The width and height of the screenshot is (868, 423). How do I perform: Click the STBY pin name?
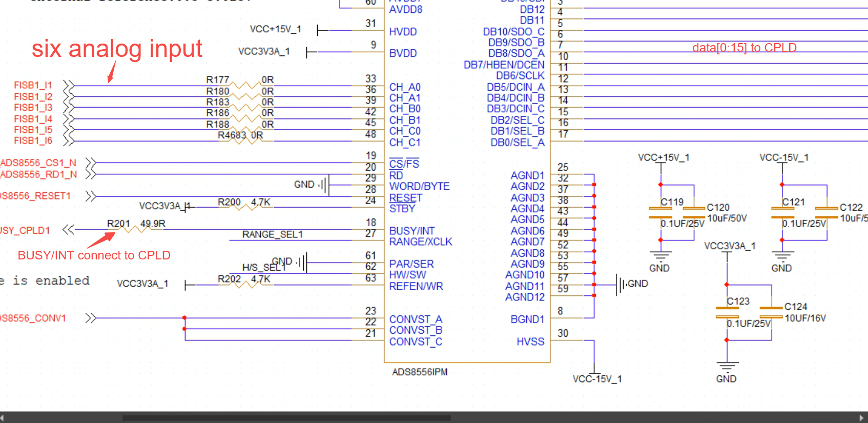pyautogui.click(x=402, y=209)
